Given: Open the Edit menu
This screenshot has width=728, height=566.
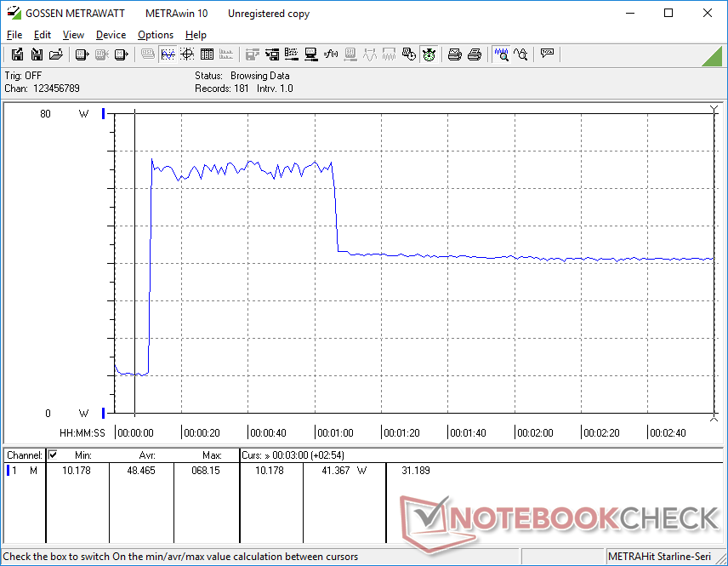Looking at the screenshot, I should click(x=43, y=35).
